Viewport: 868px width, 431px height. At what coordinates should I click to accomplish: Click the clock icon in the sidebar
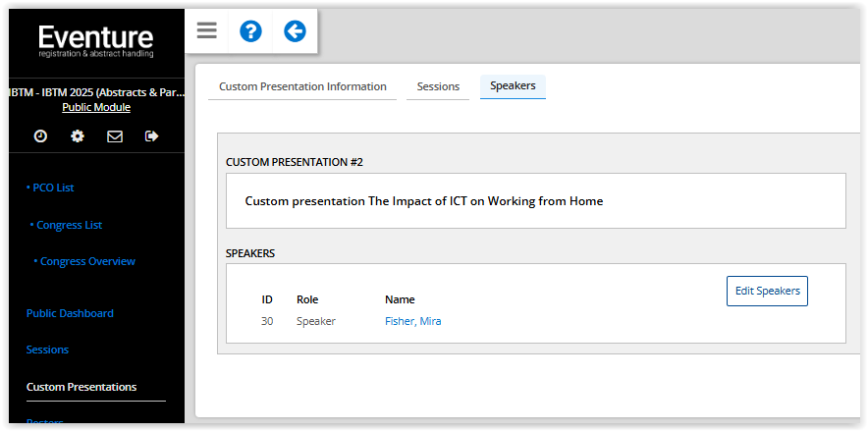(x=40, y=136)
